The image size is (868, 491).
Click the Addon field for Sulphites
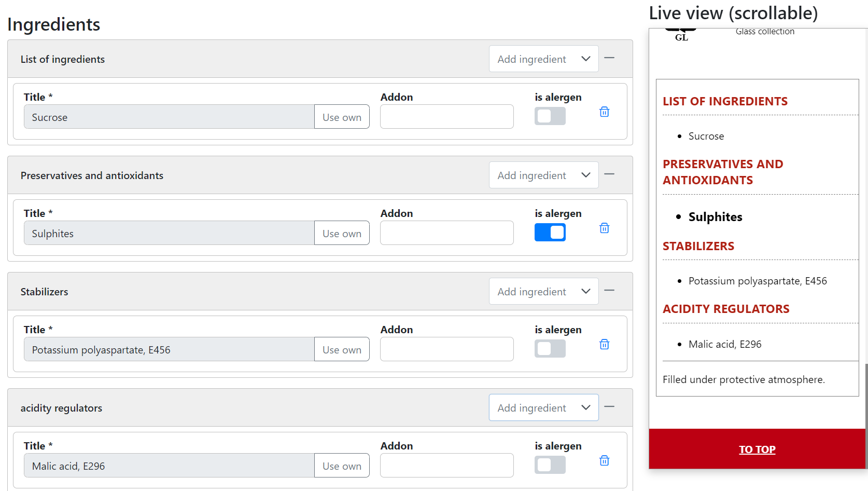(446, 234)
